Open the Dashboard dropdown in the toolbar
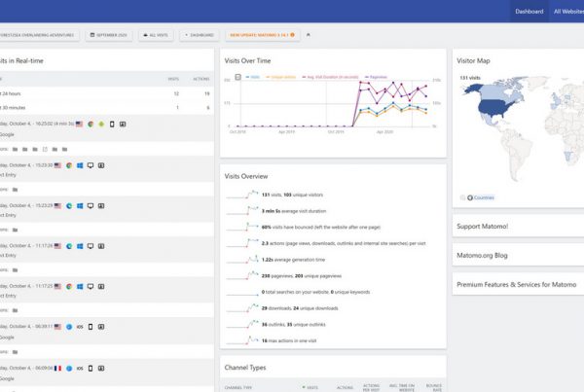Screen dimensions: 584x392 click(x=198, y=35)
